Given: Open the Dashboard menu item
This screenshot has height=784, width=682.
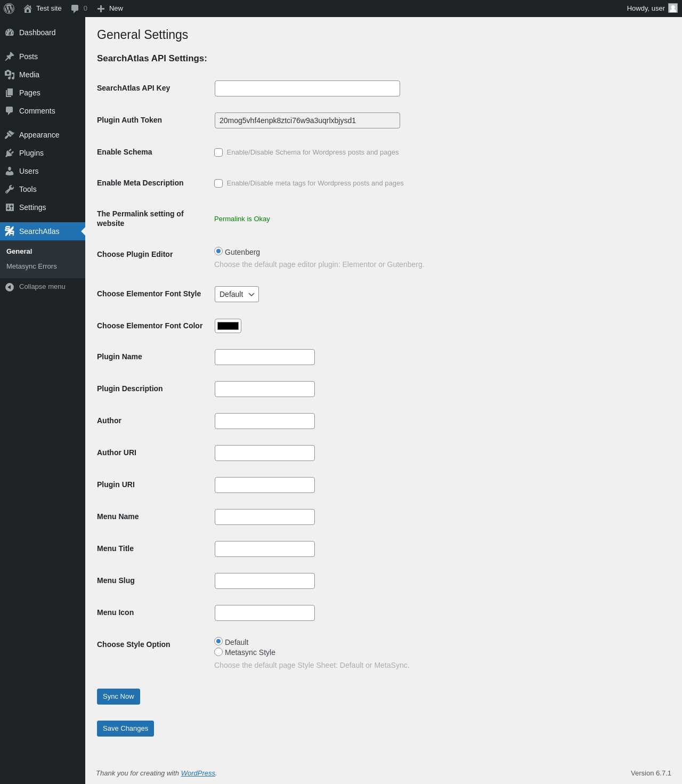Looking at the screenshot, I should pyautogui.click(x=43, y=33).
